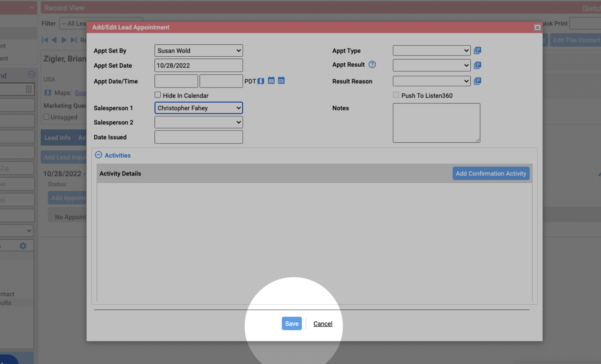Viewport: 601px width, 364px height.
Task: Close the Add/Edit Lead Appointment dialog
Action: pos(538,28)
